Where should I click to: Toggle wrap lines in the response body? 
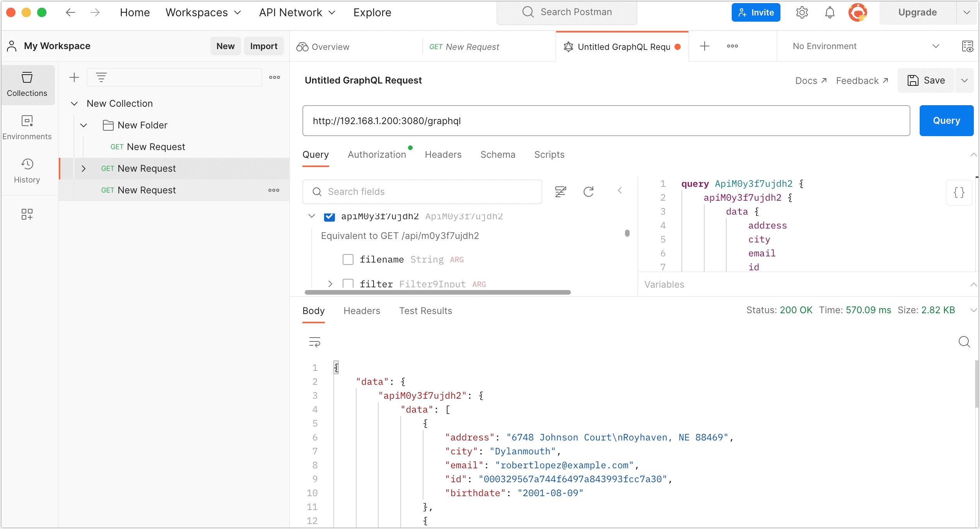[x=314, y=342]
